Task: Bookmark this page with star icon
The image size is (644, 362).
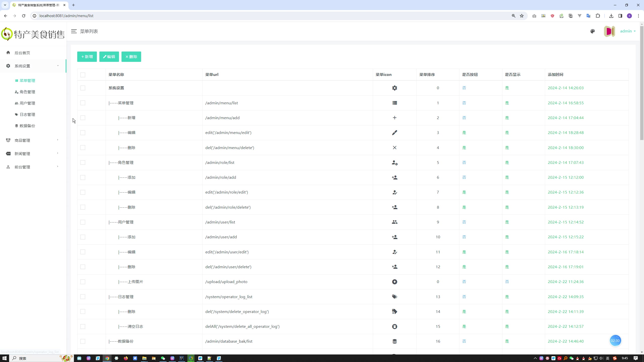Action: 522,16
